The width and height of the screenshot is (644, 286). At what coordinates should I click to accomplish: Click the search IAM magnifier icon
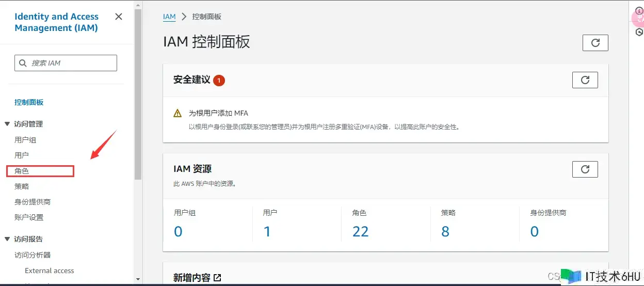click(x=23, y=63)
